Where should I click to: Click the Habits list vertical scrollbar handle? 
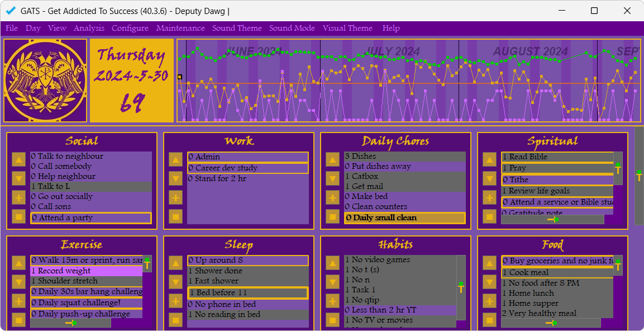tap(461, 287)
